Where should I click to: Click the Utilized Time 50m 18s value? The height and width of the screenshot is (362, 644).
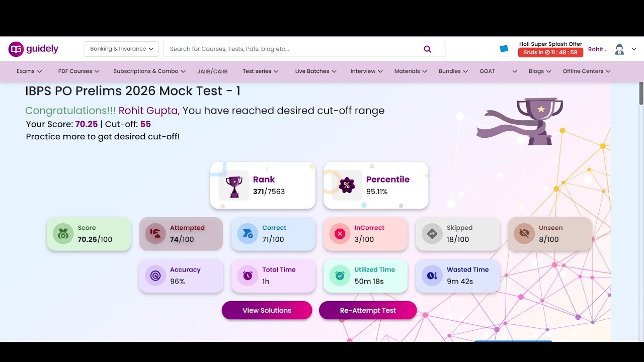(x=369, y=282)
